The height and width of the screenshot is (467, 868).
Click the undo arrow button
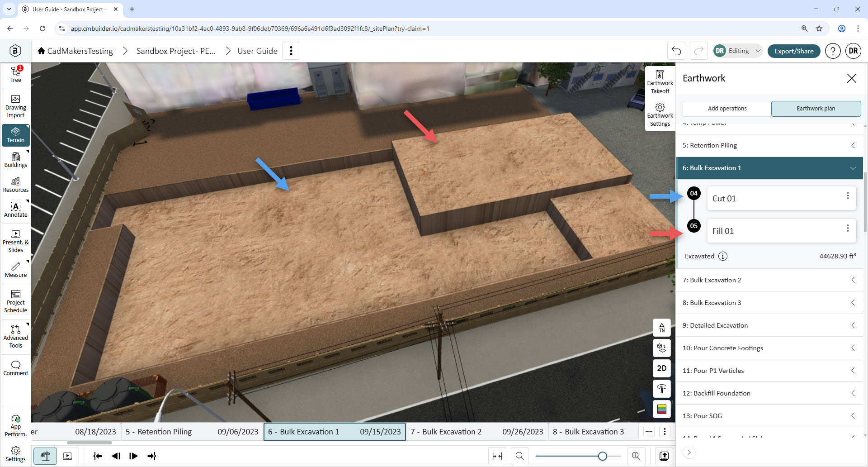[x=676, y=51]
